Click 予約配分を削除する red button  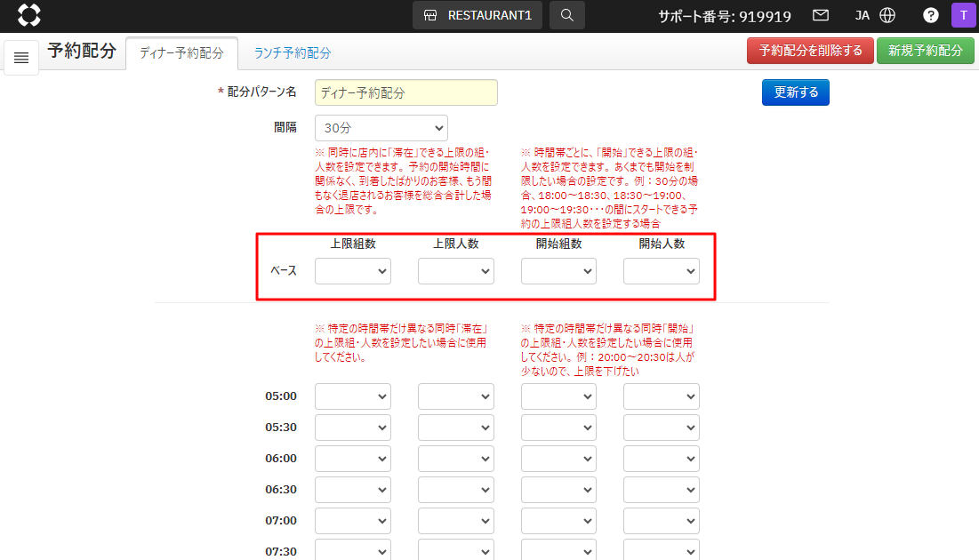pyautogui.click(x=810, y=51)
